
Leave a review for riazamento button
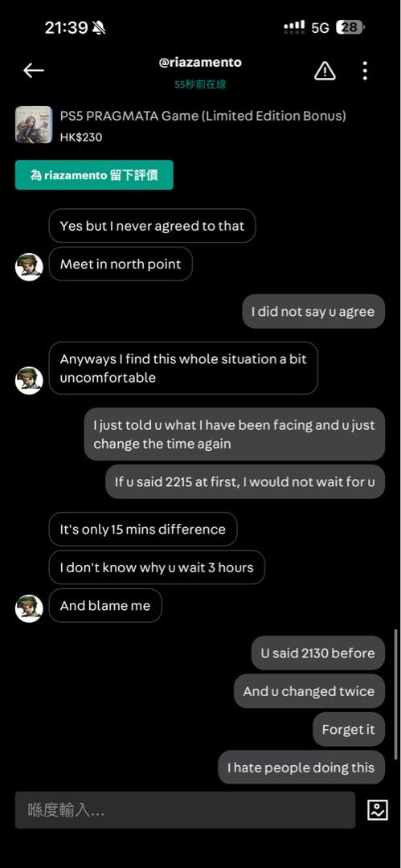pyautogui.click(x=94, y=175)
